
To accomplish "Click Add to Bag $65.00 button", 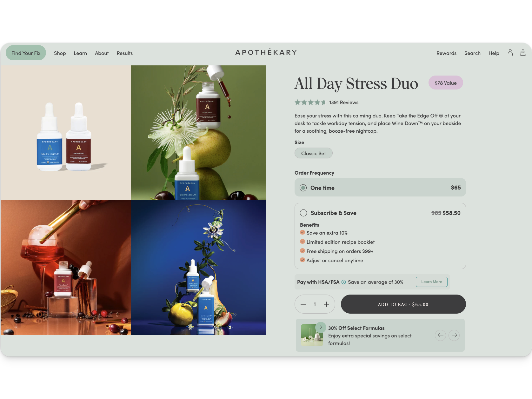I will coord(403,304).
